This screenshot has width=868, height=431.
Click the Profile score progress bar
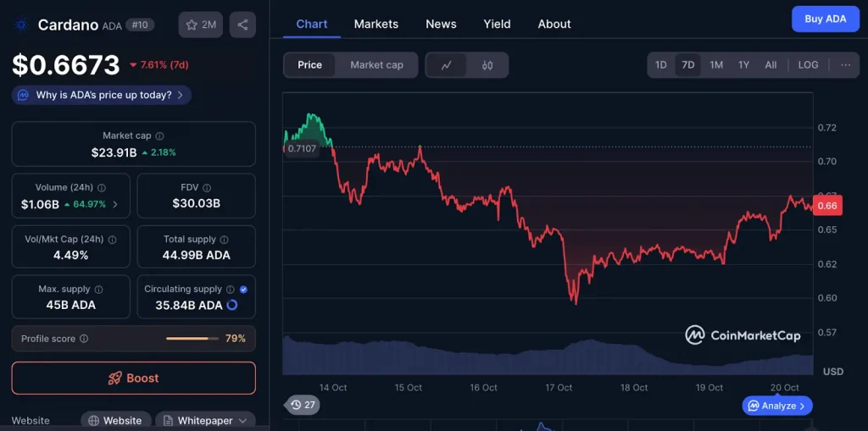click(191, 339)
